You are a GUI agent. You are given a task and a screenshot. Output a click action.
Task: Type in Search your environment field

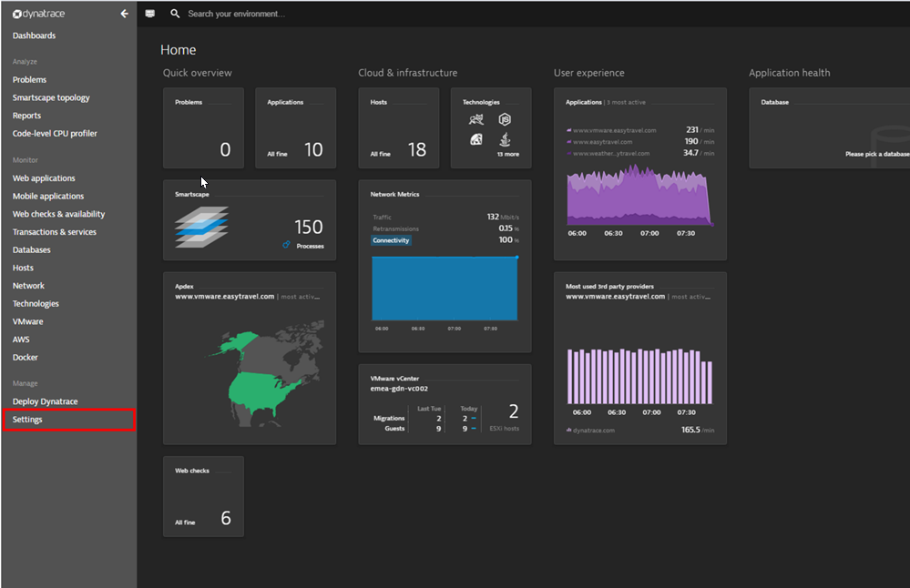(x=236, y=14)
